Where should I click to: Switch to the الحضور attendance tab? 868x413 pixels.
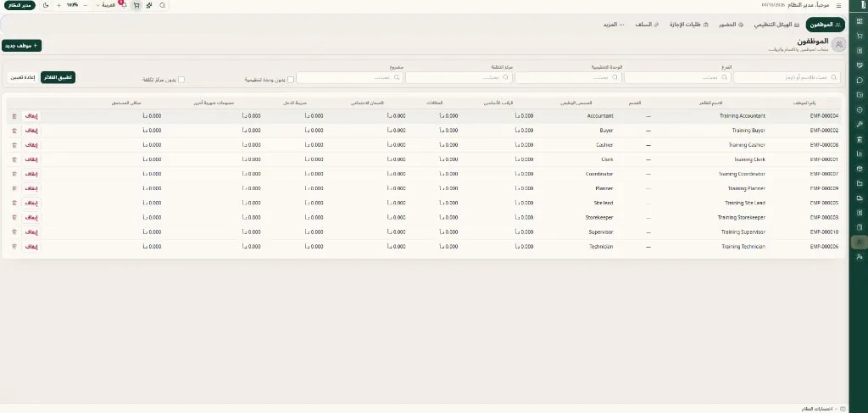(x=732, y=25)
